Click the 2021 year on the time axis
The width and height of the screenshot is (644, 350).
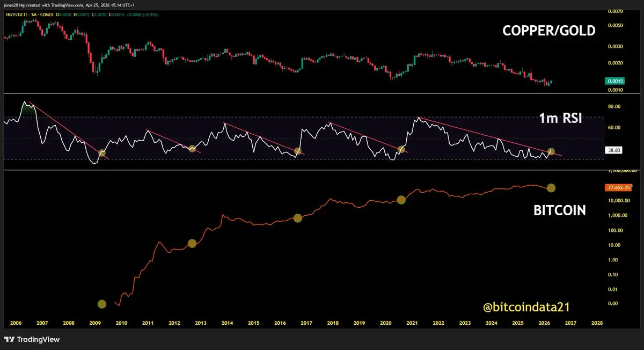pos(412,324)
